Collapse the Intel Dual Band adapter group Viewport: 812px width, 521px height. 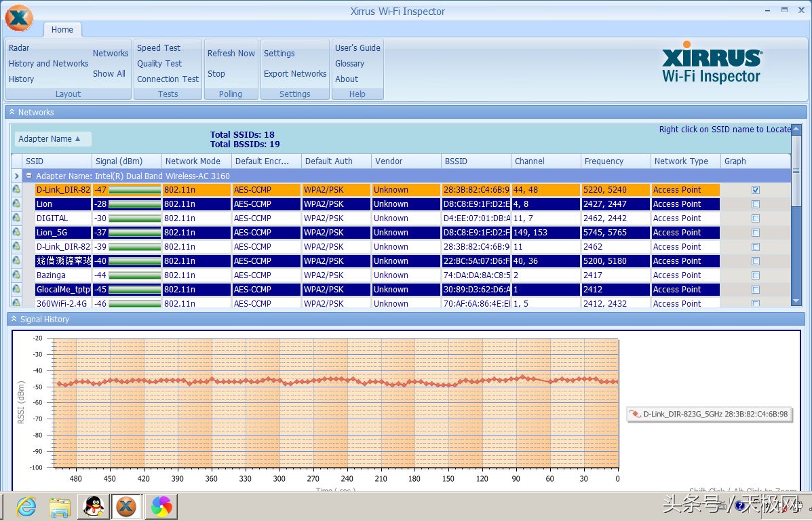(29, 176)
